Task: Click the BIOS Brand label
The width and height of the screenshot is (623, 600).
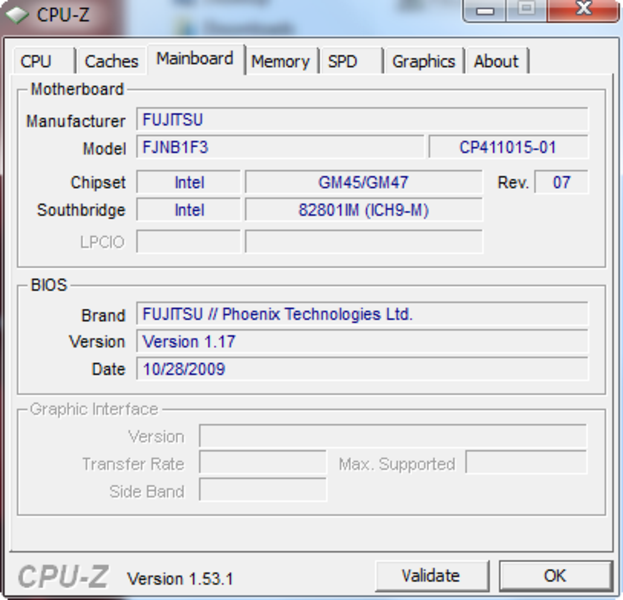Action: (103, 315)
